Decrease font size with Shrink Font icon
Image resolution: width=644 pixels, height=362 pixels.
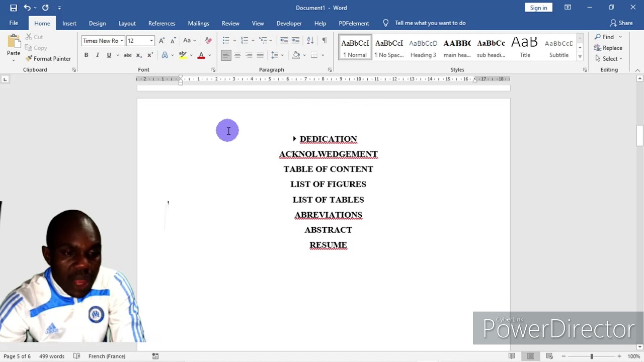[173, 41]
